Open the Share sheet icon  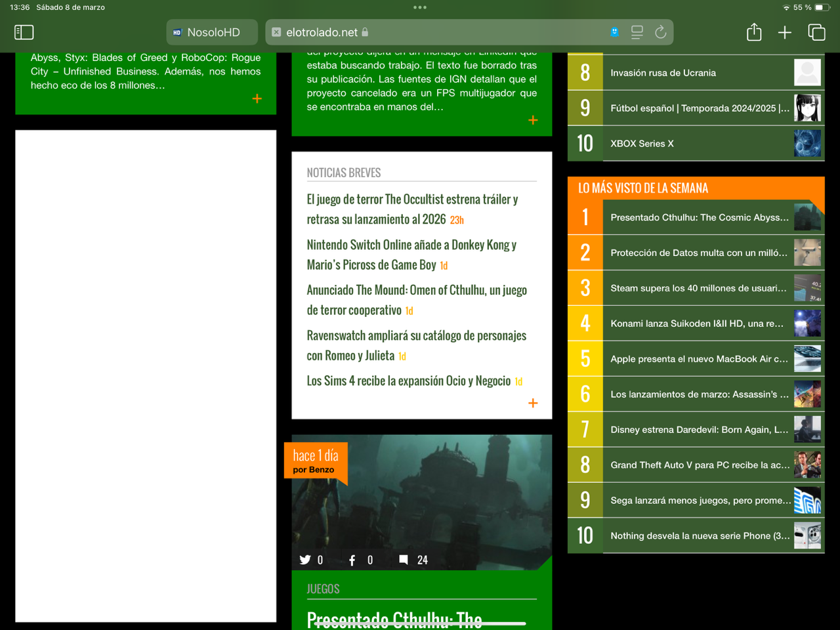pos(754,32)
